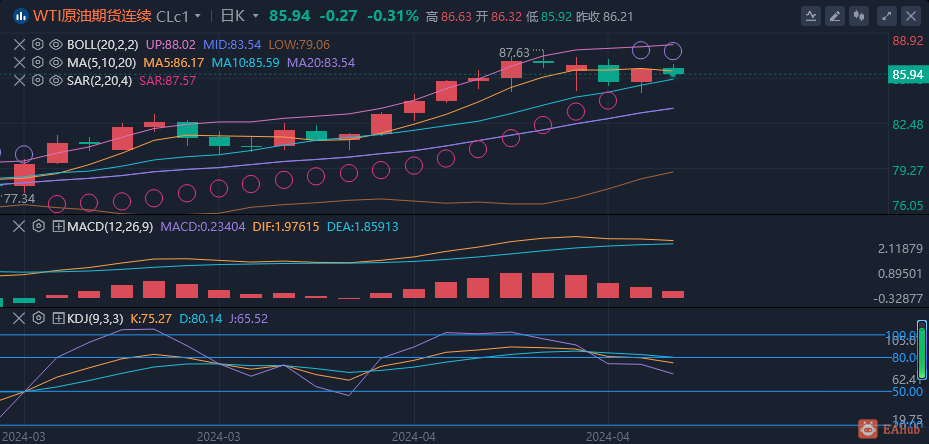
Task: Click the MID:83.54 Bollinger value
Action: [x=232, y=44]
